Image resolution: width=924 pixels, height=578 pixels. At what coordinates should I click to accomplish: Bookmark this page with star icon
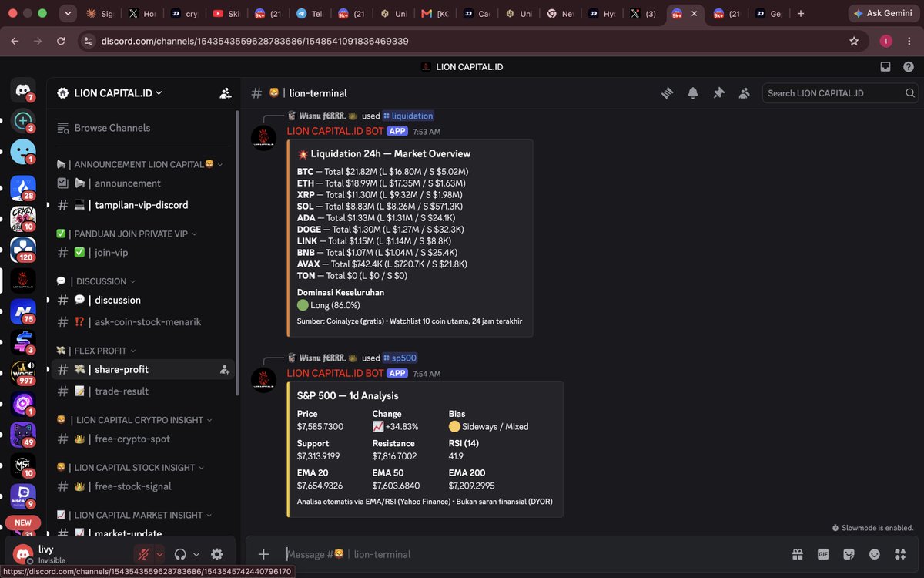[x=854, y=41]
